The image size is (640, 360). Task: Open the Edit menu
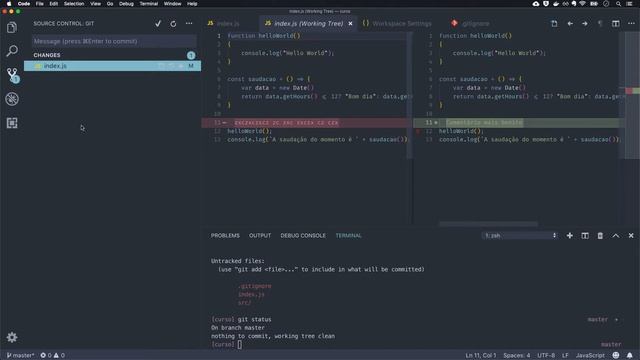point(53,4)
